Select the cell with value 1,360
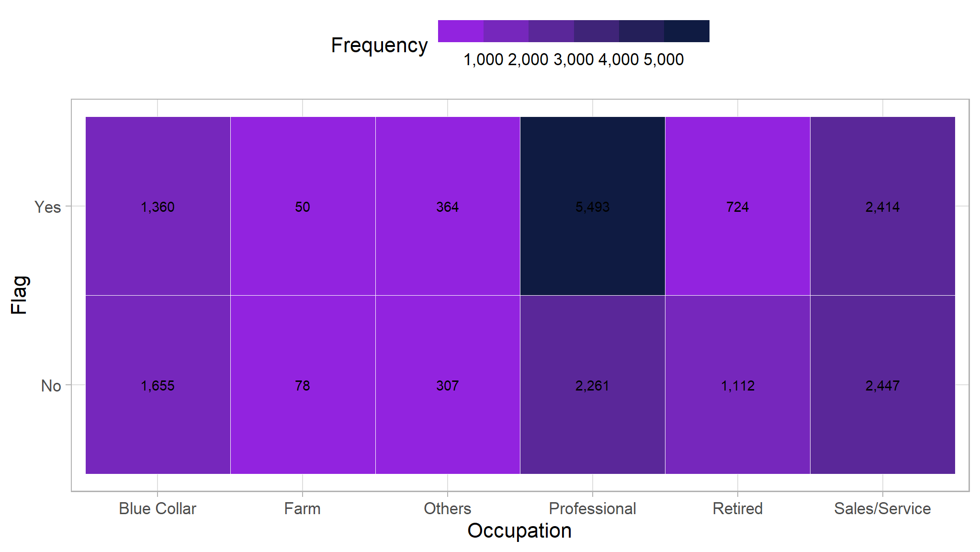Viewport: 980px width, 552px height. click(158, 206)
